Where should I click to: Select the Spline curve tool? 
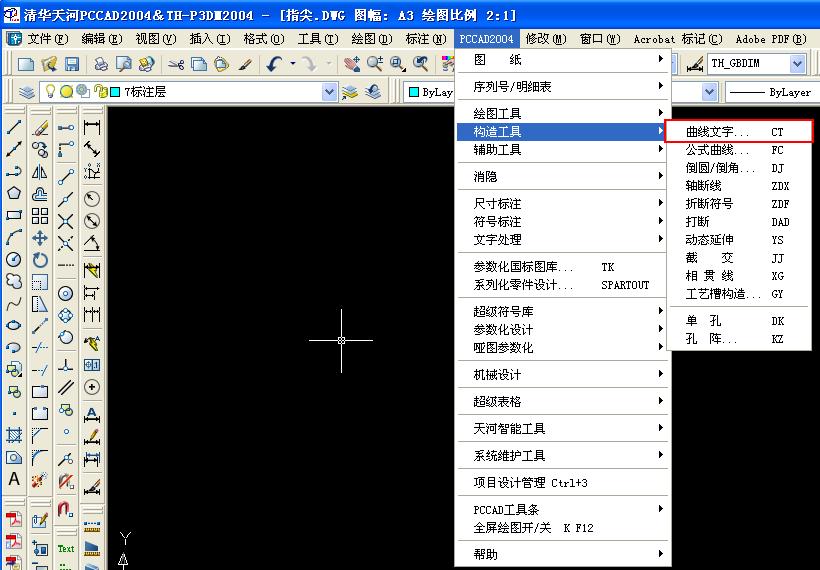click(x=14, y=303)
